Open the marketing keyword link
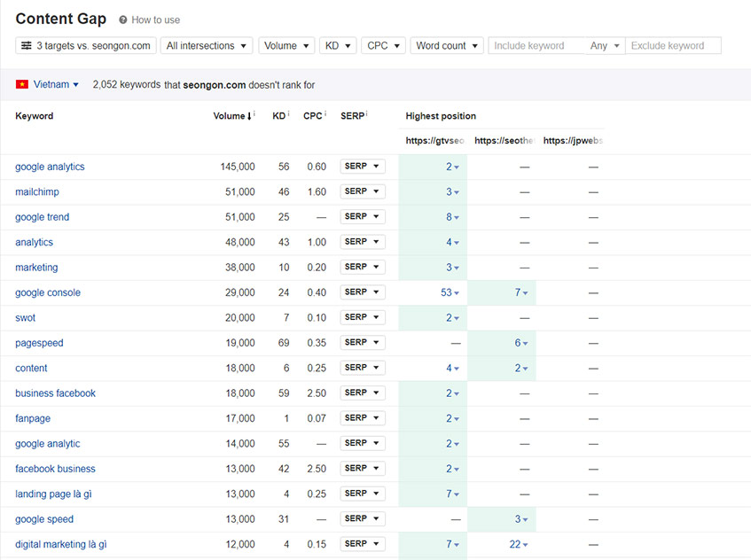 point(36,267)
